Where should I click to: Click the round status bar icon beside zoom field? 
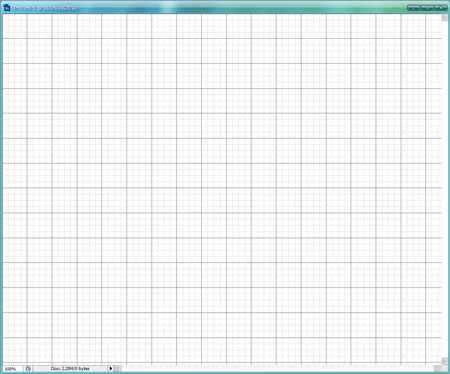click(x=28, y=369)
